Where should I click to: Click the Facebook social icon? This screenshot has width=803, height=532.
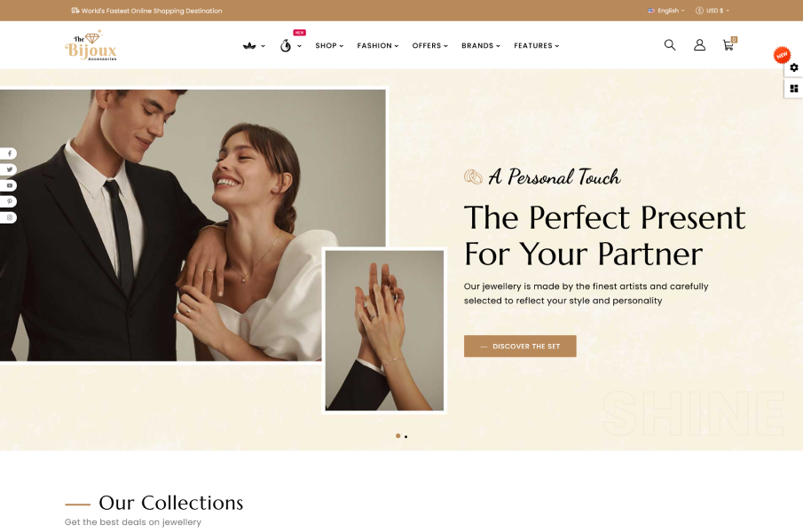[x=9, y=153]
